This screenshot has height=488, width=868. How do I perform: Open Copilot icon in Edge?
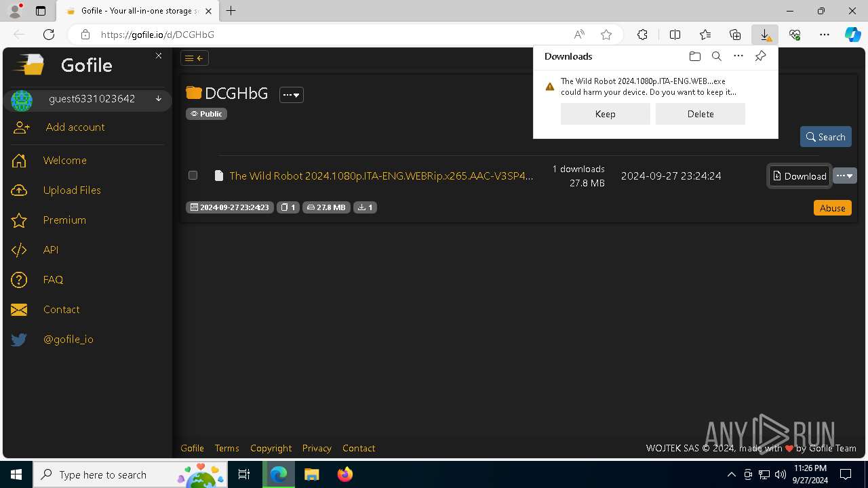point(852,35)
